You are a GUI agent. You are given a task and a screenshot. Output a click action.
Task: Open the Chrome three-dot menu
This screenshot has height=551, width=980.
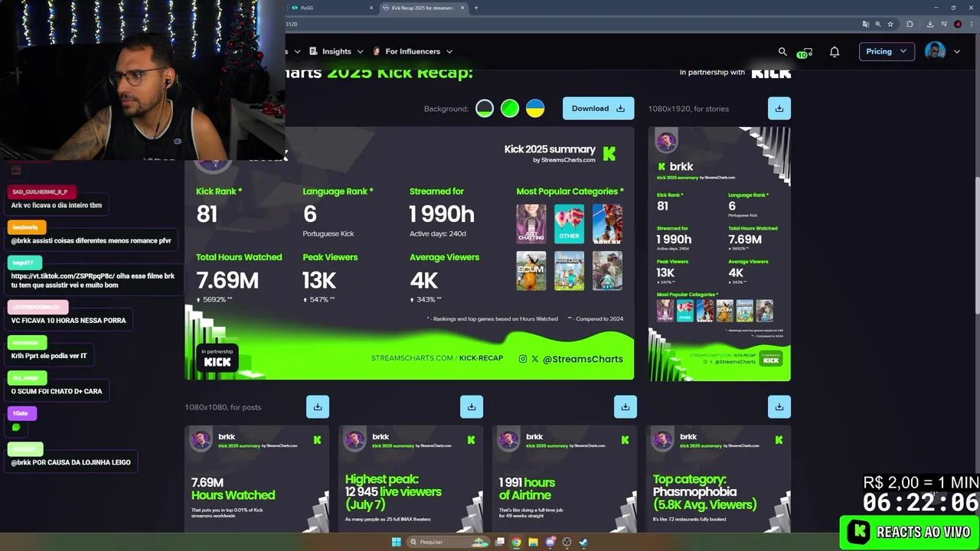[970, 24]
